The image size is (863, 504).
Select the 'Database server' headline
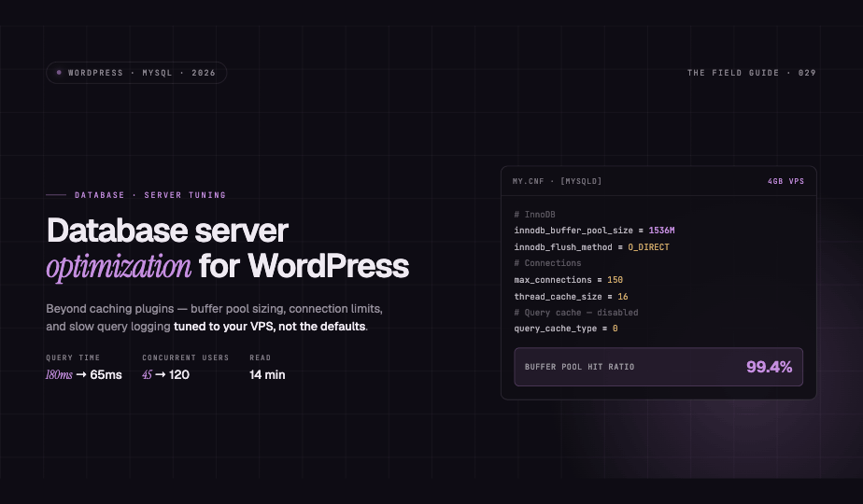tap(167, 230)
